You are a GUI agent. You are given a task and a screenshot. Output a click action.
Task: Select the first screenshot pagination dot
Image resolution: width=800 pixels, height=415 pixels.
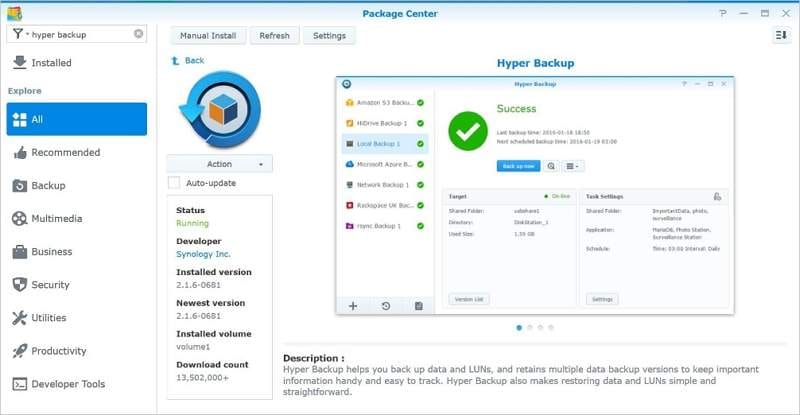point(519,328)
